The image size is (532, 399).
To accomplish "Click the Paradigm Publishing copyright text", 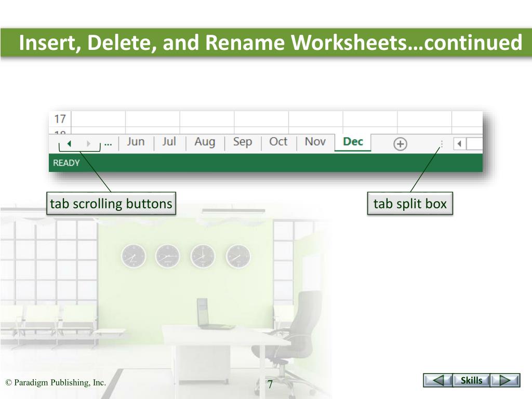I will pyautogui.click(x=56, y=383).
